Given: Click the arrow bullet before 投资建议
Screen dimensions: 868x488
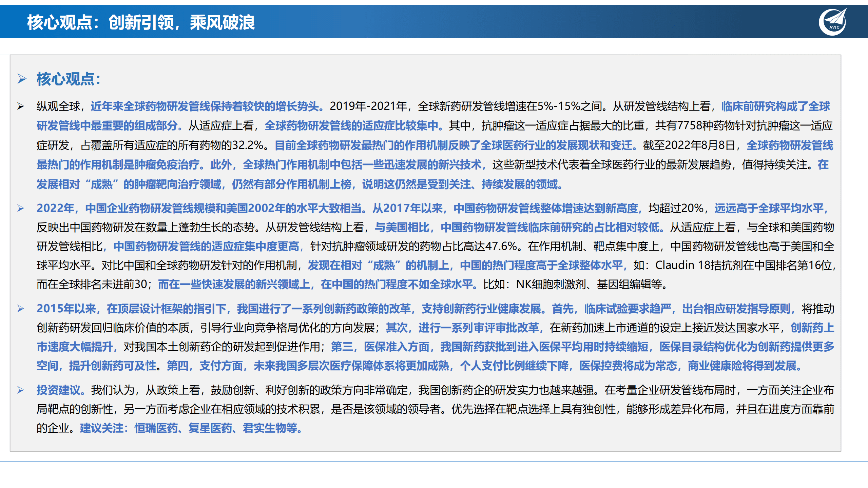Looking at the screenshot, I should (21, 390).
